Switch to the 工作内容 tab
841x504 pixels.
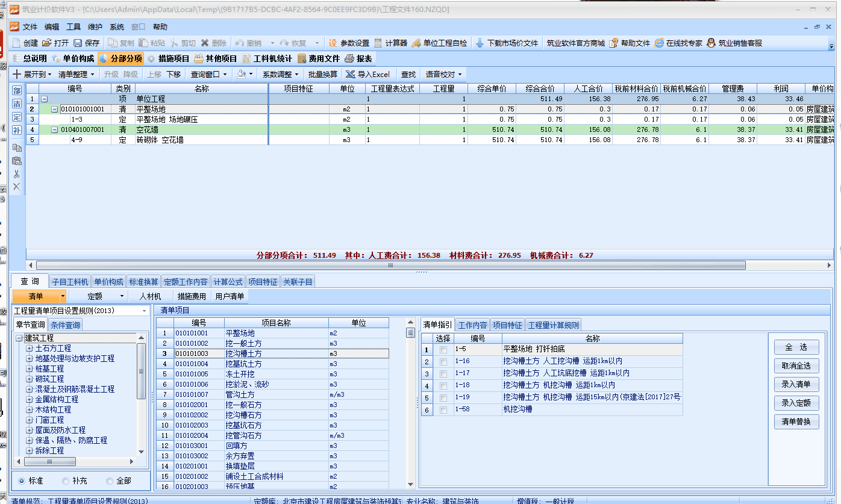pos(472,325)
